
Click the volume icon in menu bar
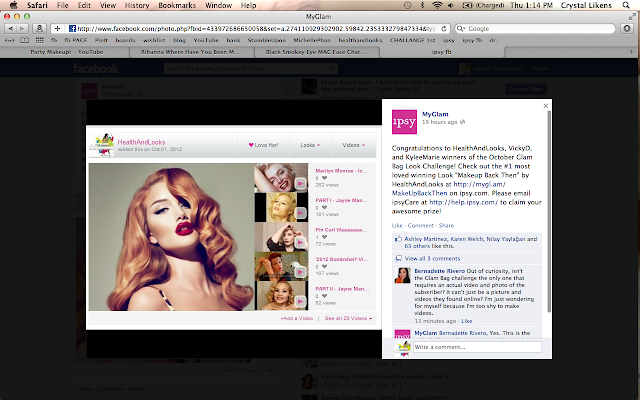tap(451, 5)
